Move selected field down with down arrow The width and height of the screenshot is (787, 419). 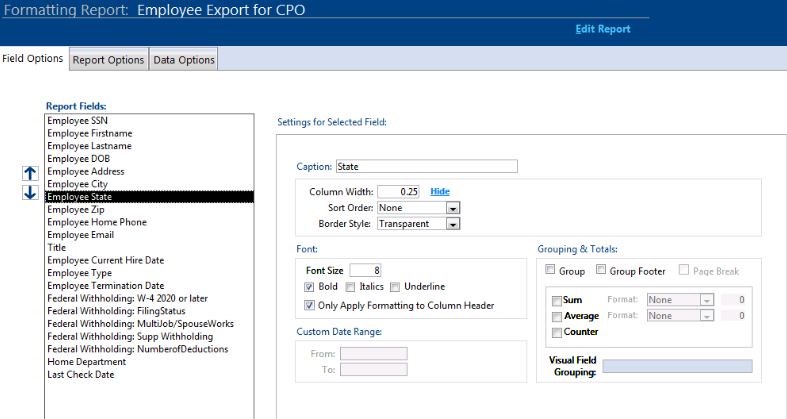coord(30,192)
